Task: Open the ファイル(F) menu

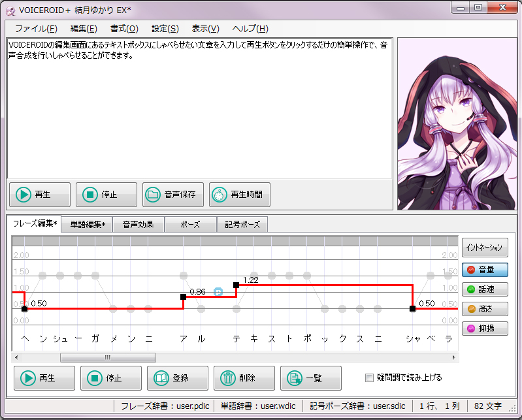Action: (37, 29)
